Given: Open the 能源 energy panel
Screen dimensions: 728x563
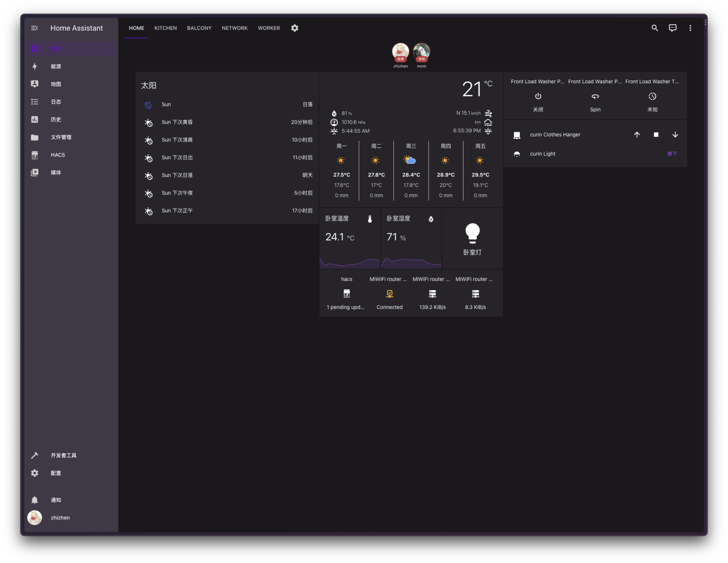Looking at the screenshot, I should pos(56,66).
